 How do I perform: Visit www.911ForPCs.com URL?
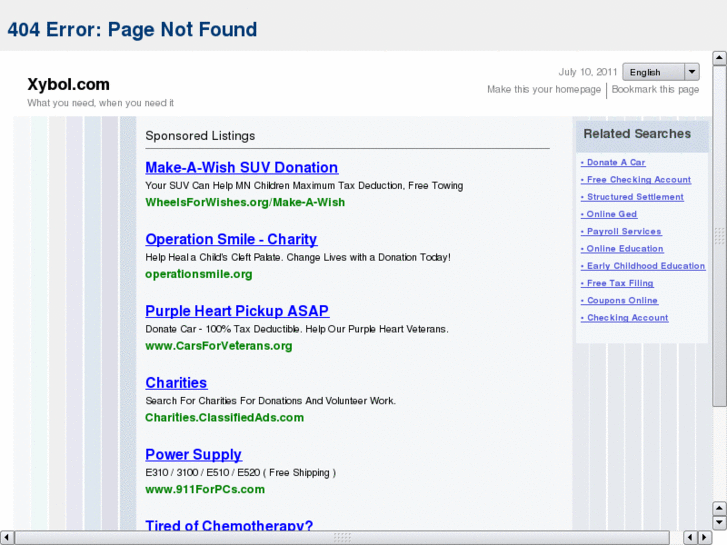[205, 489]
